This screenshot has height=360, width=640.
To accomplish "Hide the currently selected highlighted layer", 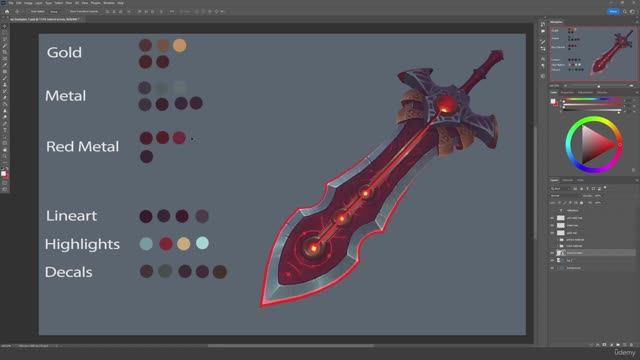I will [x=552, y=253].
